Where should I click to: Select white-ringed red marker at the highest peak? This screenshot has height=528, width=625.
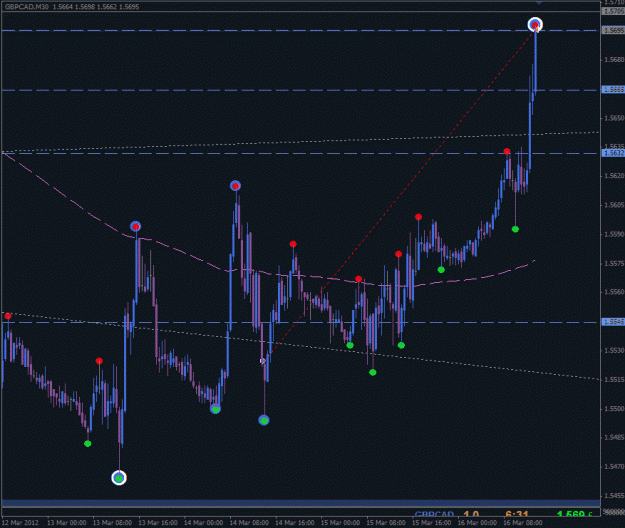point(535,25)
